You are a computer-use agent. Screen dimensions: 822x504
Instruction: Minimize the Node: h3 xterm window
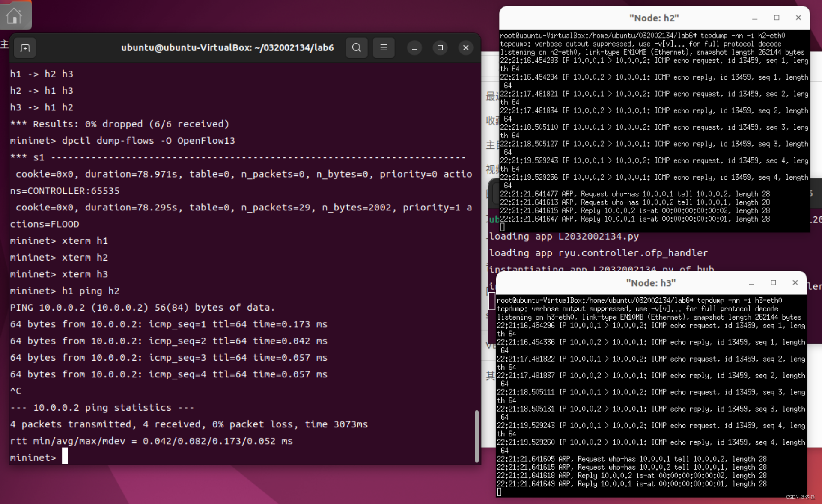point(751,283)
